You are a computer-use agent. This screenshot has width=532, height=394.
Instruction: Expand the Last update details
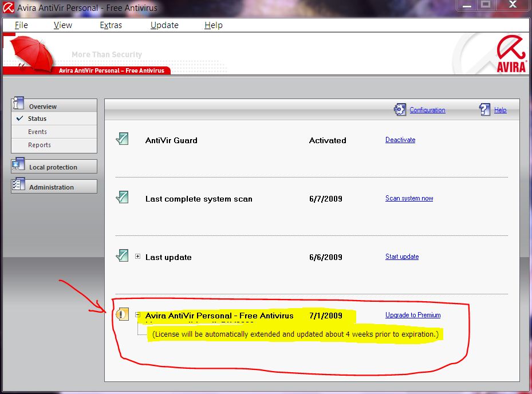pyautogui.click(x=137, y=256)
